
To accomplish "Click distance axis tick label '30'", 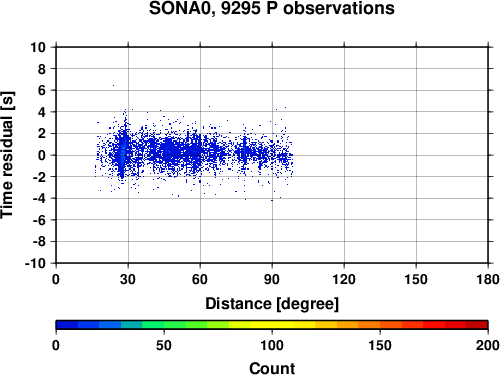I will pyautogui.click(x=128, y=279).
